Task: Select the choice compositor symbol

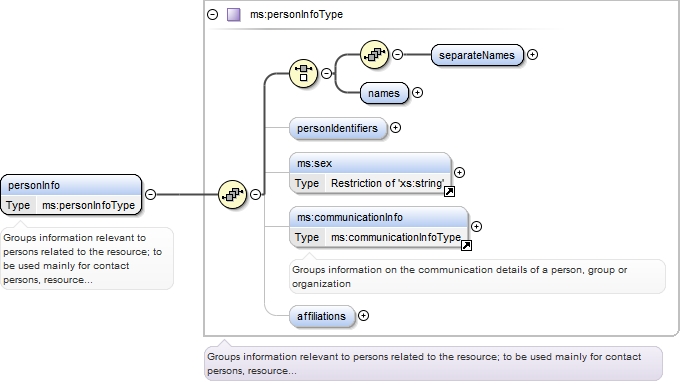Action: [303, 73]
